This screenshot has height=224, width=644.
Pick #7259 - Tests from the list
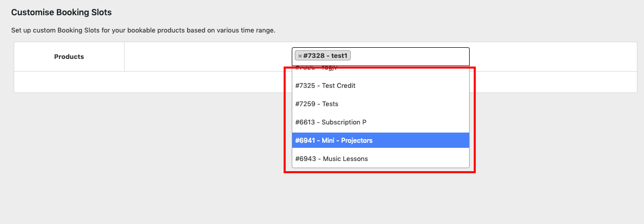point(380,104)
